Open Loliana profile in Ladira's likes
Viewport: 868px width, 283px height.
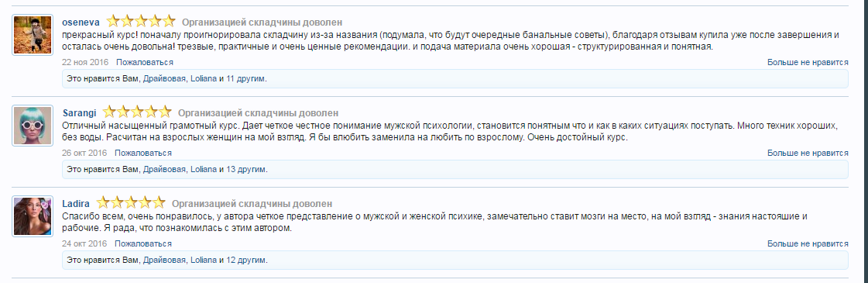point(204,261)
